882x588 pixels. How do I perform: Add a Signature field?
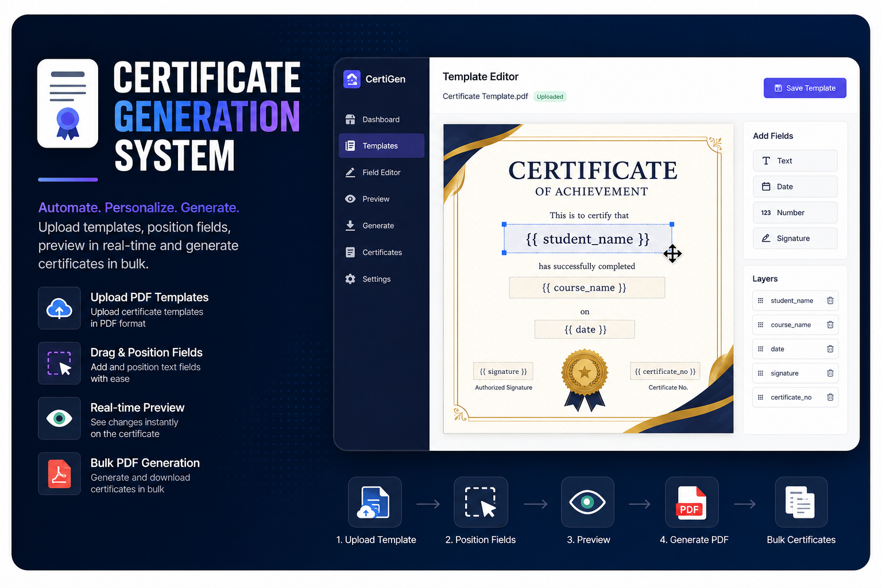point(795,238)
